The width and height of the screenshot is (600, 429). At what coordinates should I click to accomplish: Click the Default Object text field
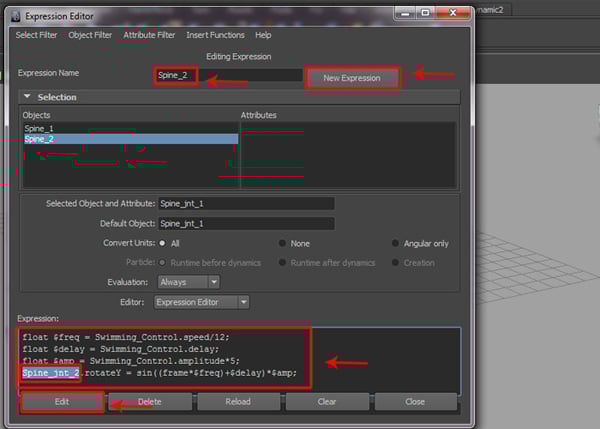pyautogui.click(x=245, y=223)
